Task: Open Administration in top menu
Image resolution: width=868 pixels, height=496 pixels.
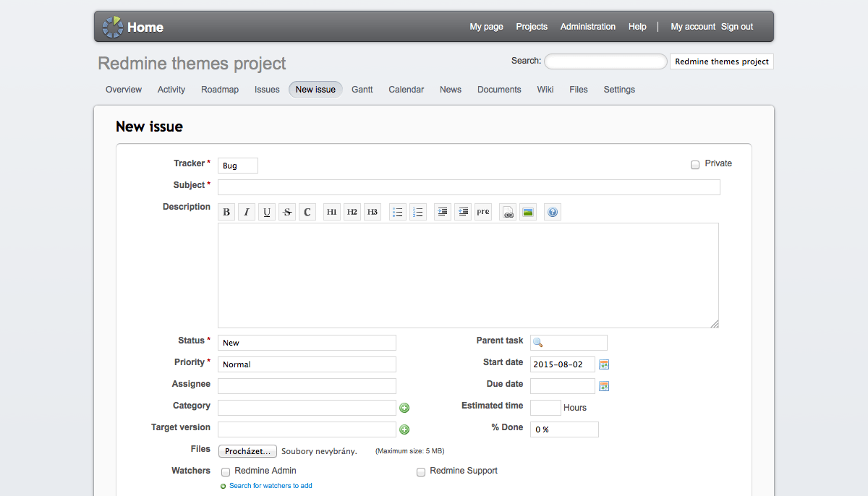Action: 588,27
